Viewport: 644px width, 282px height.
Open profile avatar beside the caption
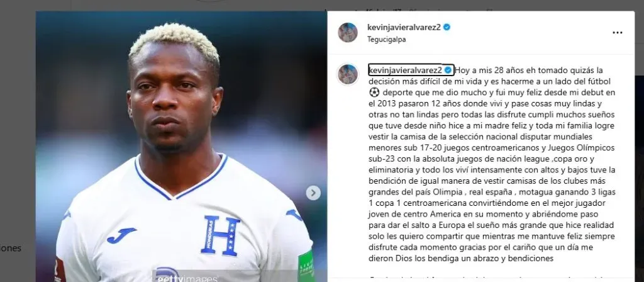click(347, 74)
